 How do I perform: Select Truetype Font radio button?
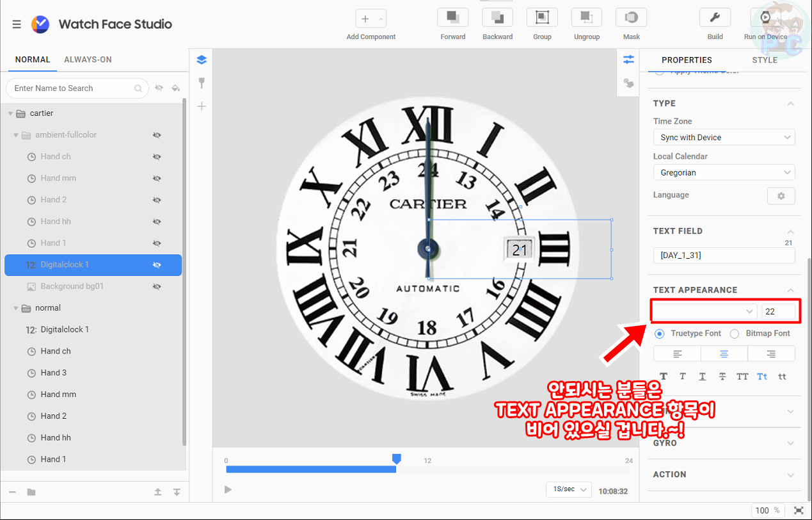[x=660, y=334]
